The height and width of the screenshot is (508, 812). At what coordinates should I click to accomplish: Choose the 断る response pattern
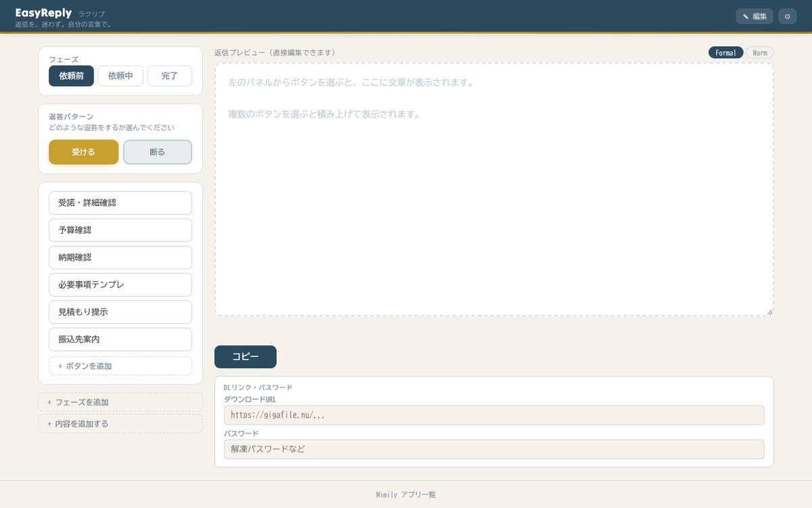coord(158,152)
